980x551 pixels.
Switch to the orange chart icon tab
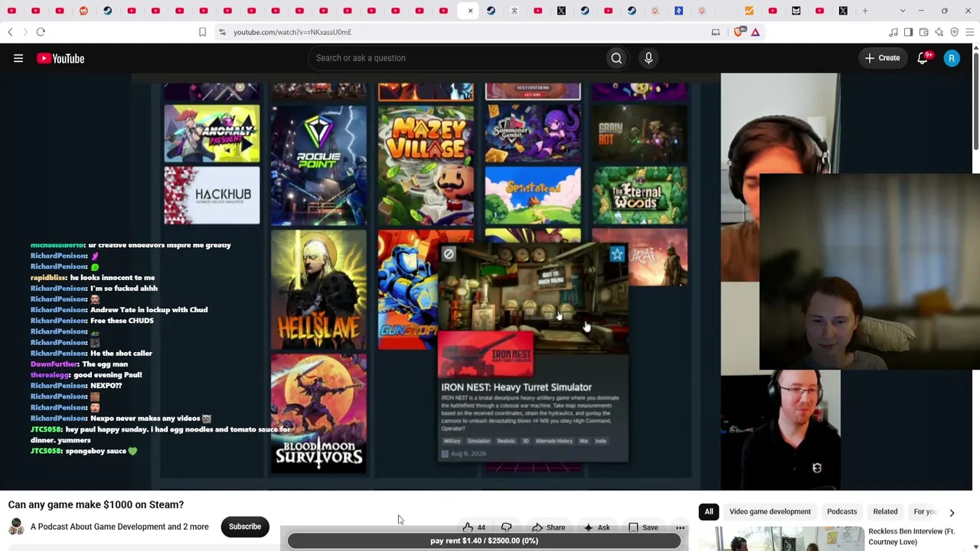point(749,11)
